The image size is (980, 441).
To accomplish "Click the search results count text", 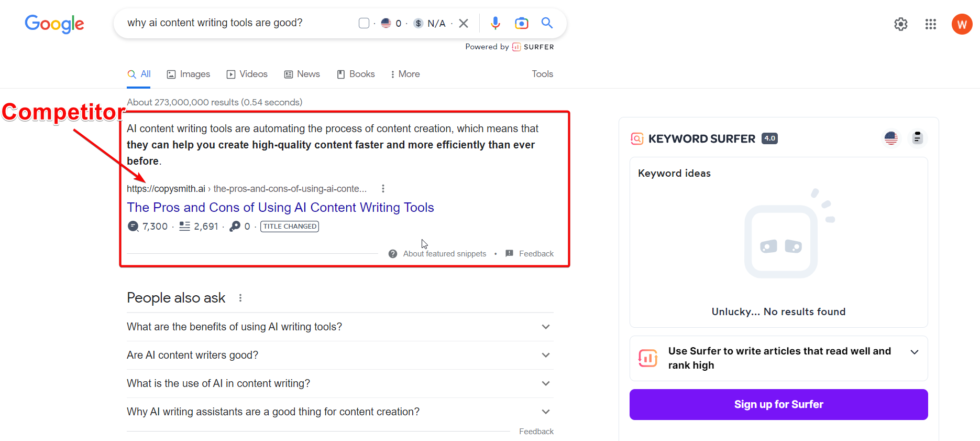I will [215, 102].
